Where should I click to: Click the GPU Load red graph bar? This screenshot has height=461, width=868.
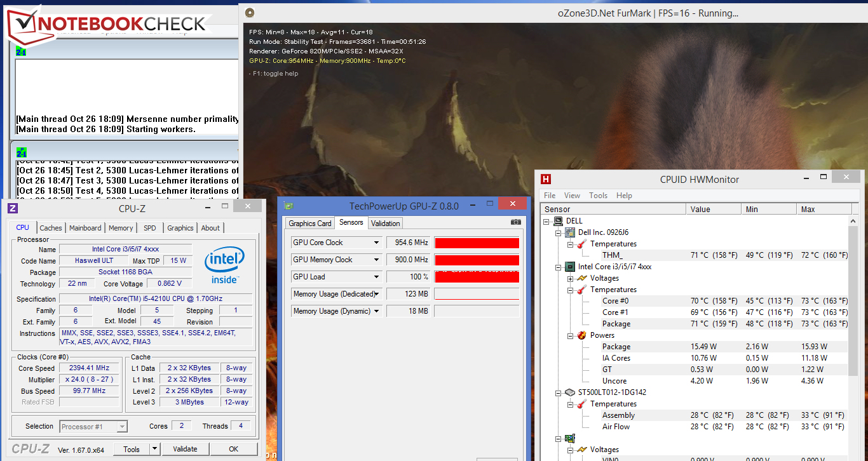click(x=477, y=277)
